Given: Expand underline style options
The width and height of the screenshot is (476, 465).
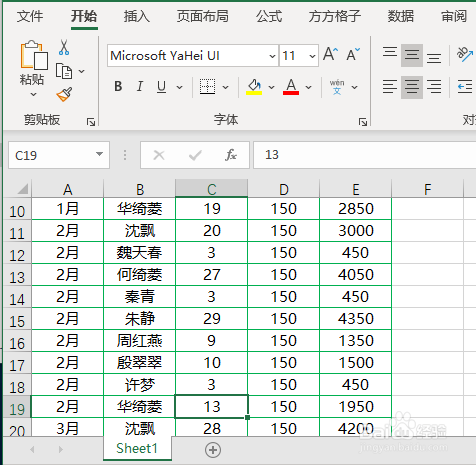Looking at the screenshot, I should tap(179, 87).
